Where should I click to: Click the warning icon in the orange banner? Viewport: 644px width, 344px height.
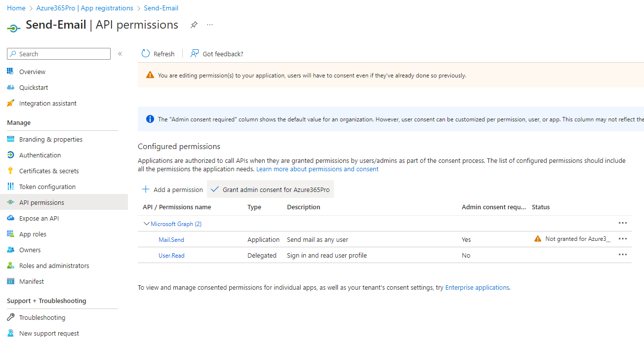[150, 75]
